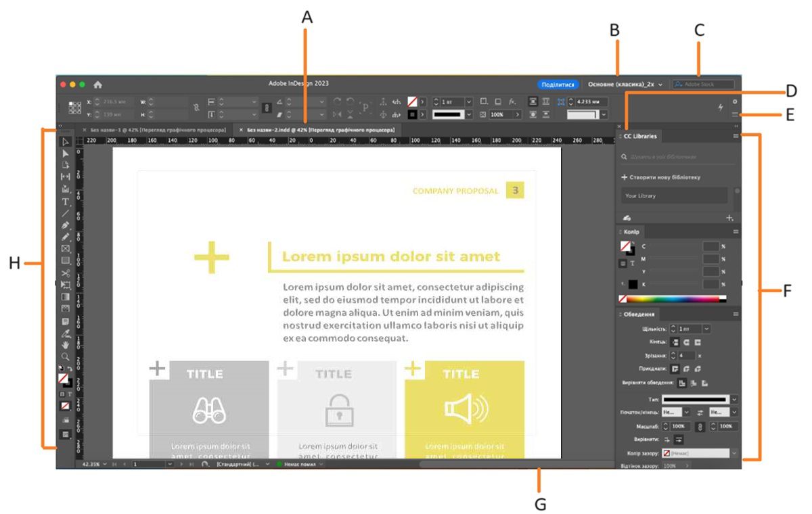Click the control panel settings gear icon
This screenshot has height=514, width=812.
735,101
